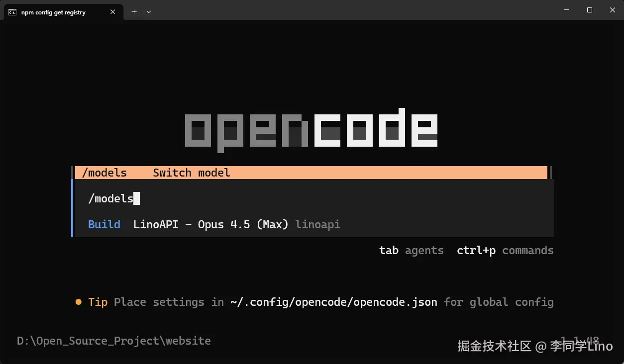
Task: Click the ctrl+p commands hint
Action: (x=505, y=250)
